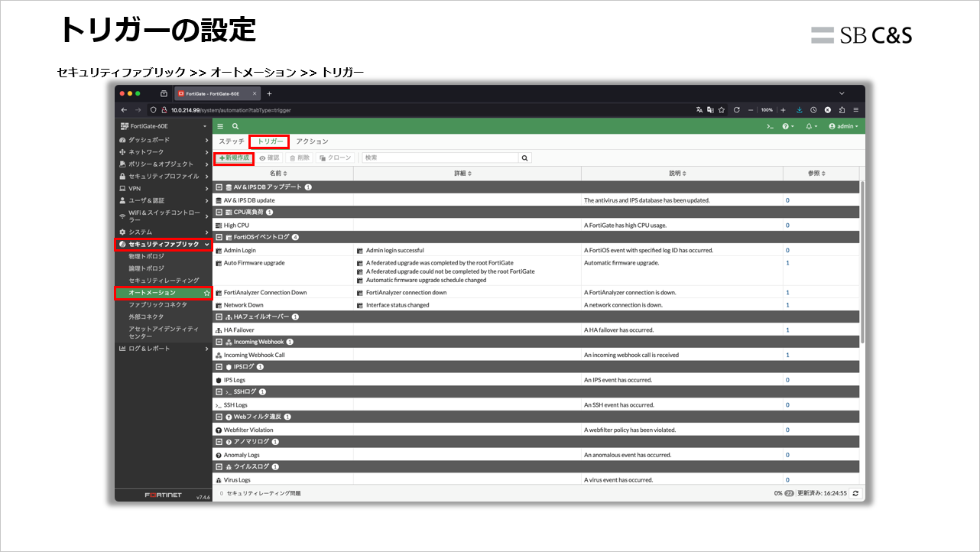Open the browser downloads icon
This screenshot has height=552, width=980.
(x=800, y=110)
